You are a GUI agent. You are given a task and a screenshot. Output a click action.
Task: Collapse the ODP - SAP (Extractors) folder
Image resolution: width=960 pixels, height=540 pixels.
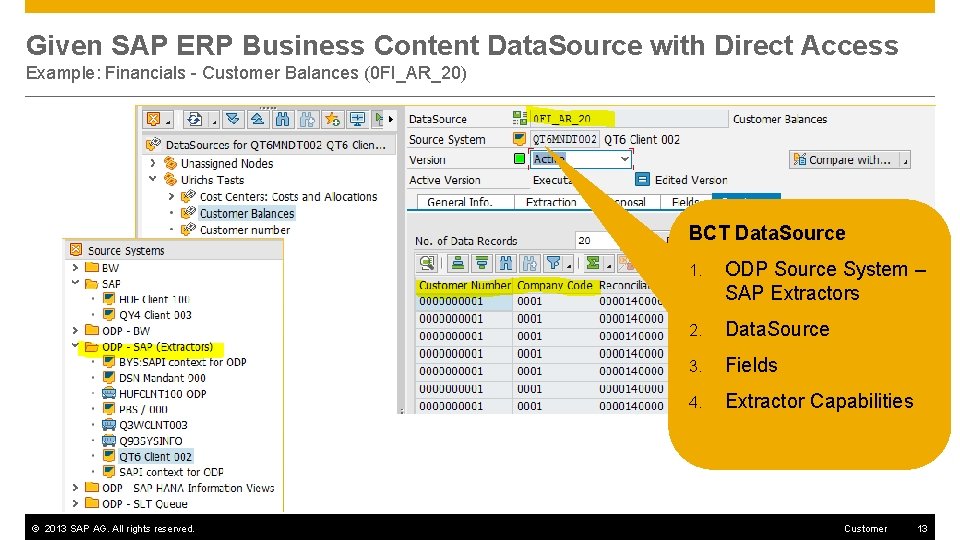(75, 347)
